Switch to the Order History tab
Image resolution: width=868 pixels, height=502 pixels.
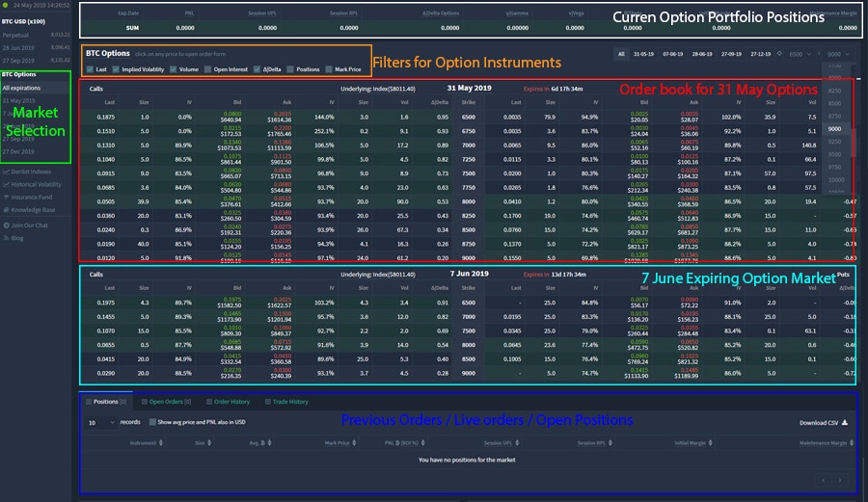tap(228, 402)
